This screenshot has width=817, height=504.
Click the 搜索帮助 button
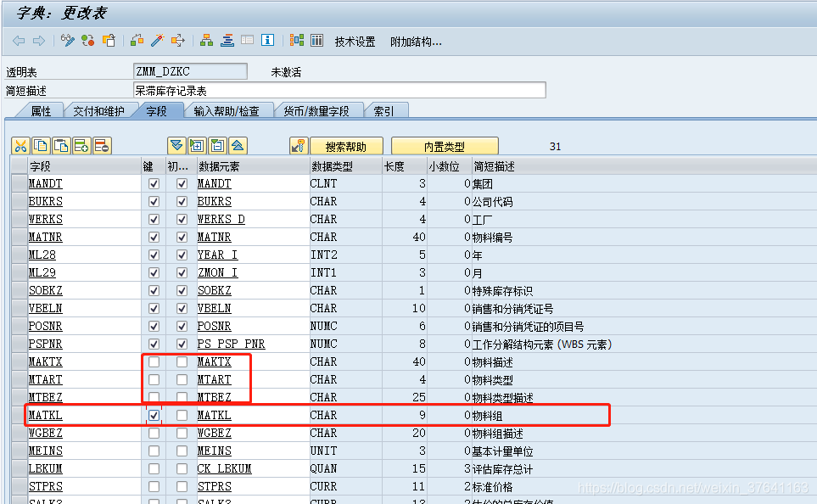click(x=346, y=145)
